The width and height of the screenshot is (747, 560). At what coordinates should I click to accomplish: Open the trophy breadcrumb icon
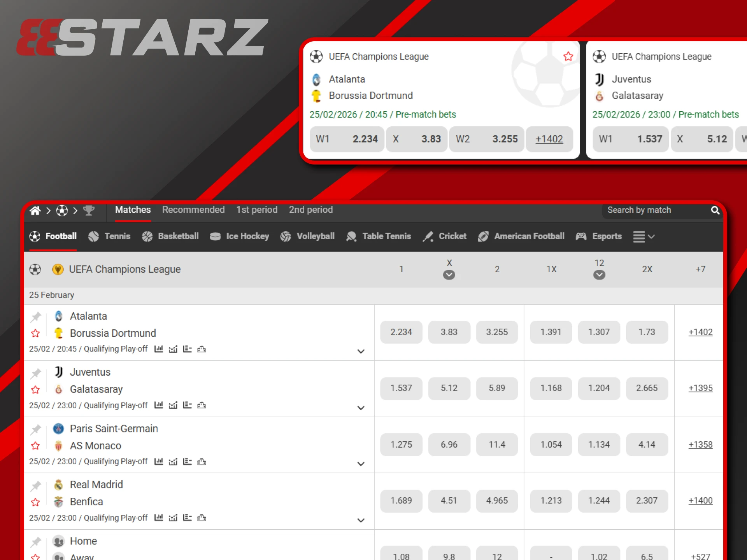89,210
